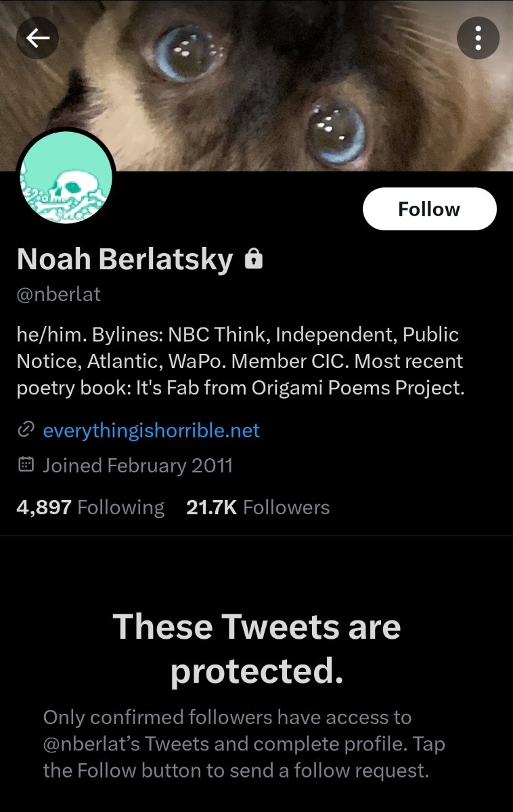Click the padlock icon beside the name

[254, 258]
